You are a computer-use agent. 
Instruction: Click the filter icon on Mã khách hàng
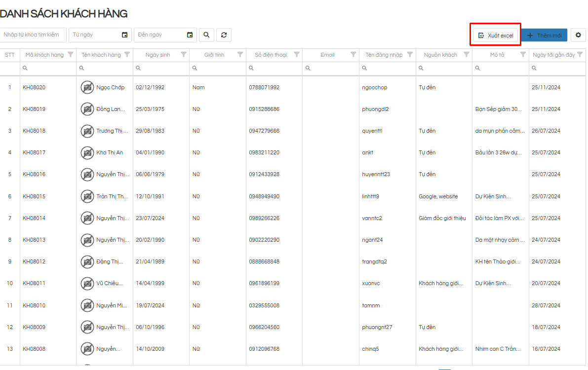tap(71, 55)
